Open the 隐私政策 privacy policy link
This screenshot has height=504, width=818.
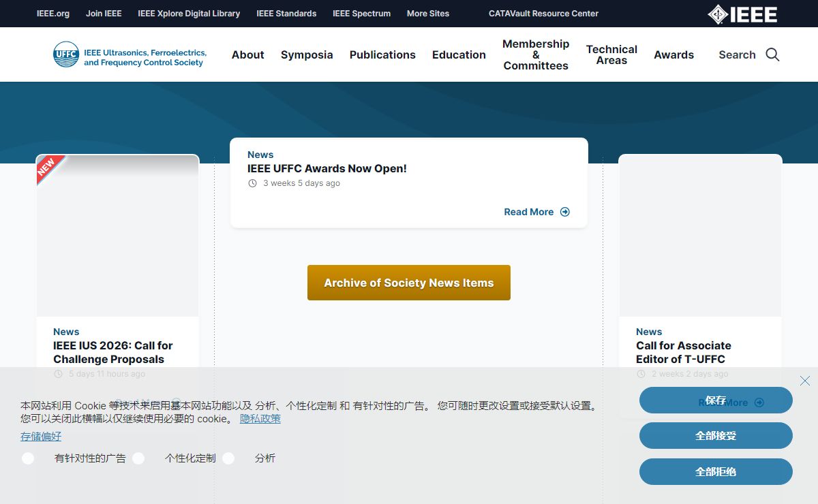[x=260, y=419]
